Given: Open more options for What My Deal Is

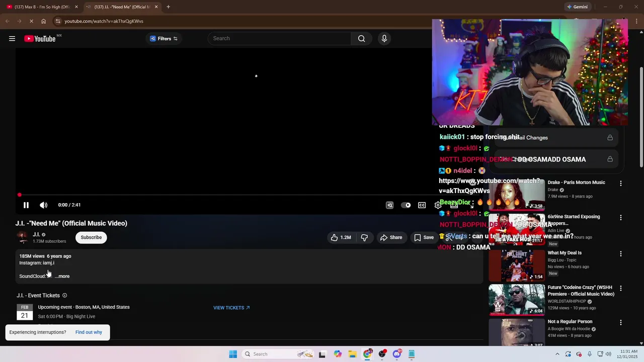Looking at the screenshot, I should (620, 254).
